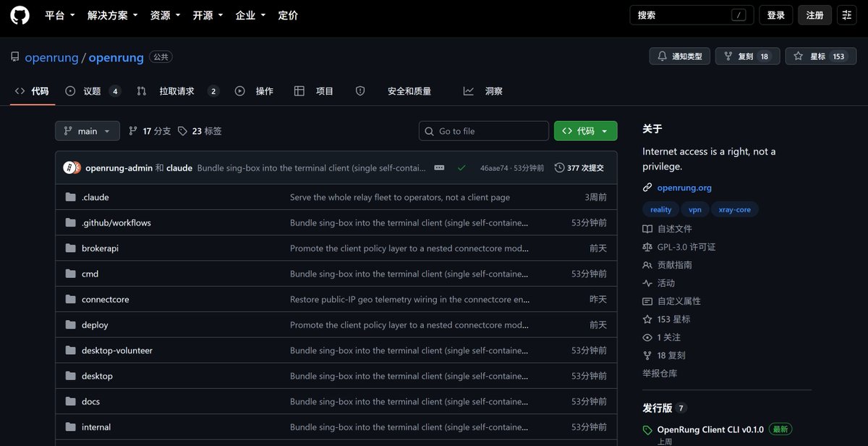This screenshot has width=868, height=446.
Task: Open the 自述文件 readme link
Action: pyautogui.click(x=667, y=229)
